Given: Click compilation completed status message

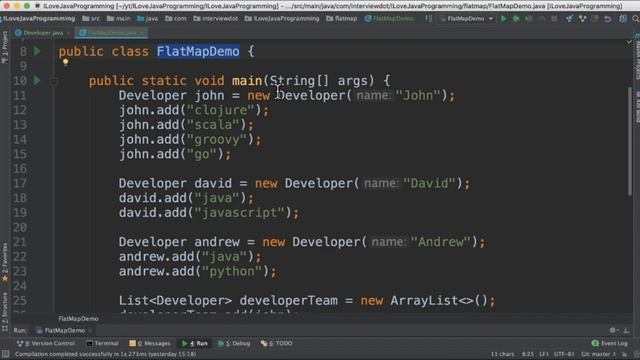Looking at the screenshot, I should pos(105,354).
